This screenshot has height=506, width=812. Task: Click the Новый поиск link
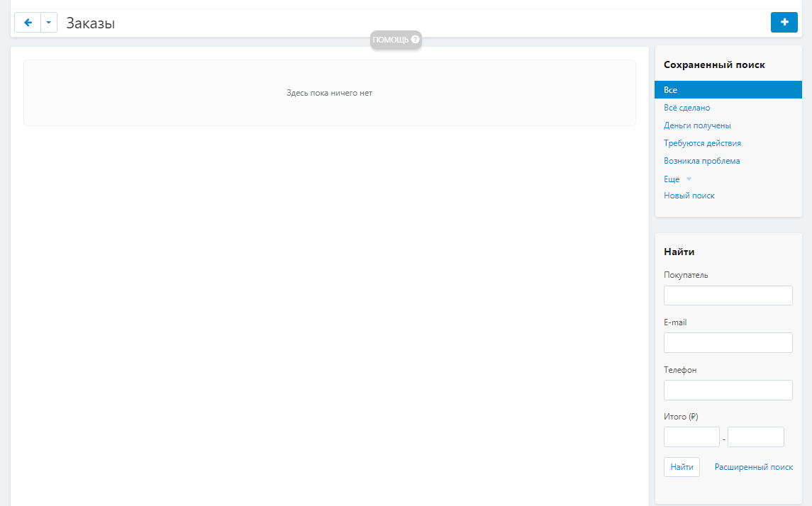pos(689,196)
